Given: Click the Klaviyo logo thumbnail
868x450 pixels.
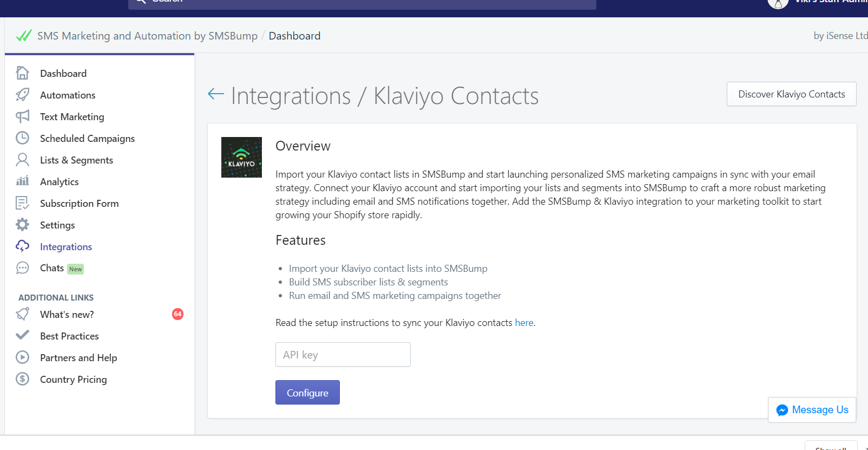Looking at the screenshot, I should pyautogui.click(x=241, y=157).
